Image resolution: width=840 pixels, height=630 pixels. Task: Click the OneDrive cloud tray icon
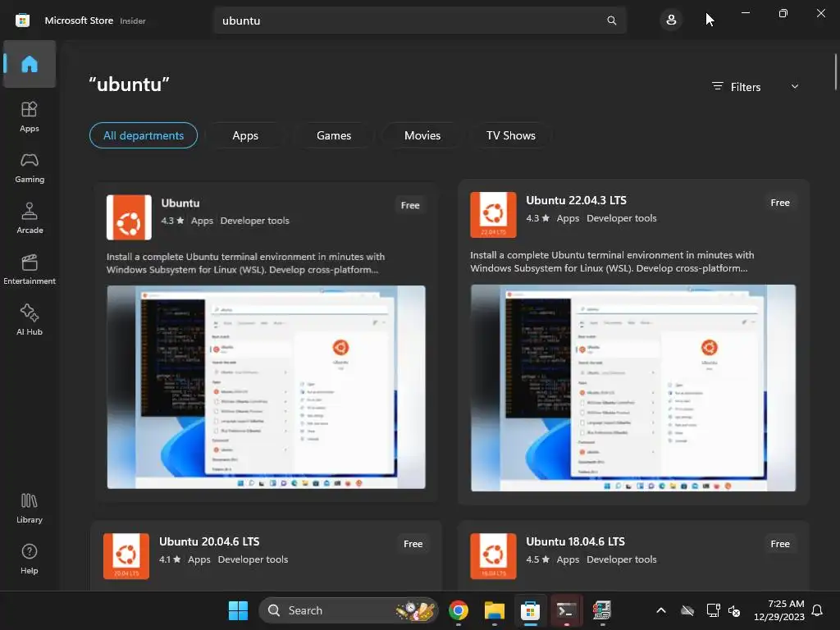(687, 610)
